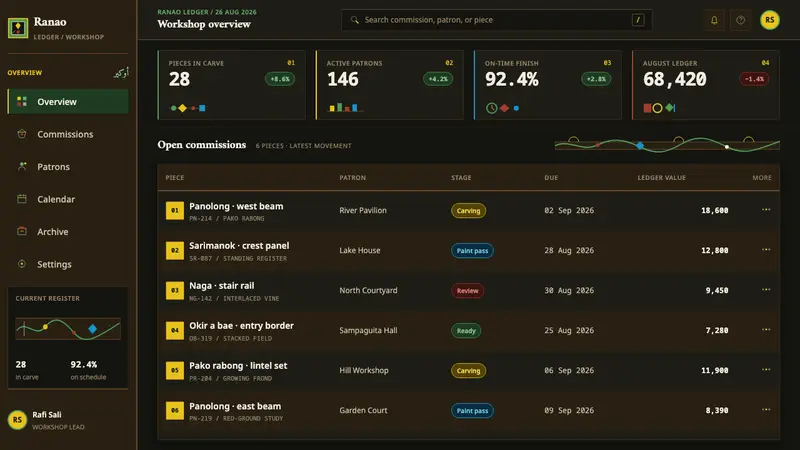The width and height of the screenshot is (800, 450).
Task: Click the +2.8% change badge
Action: (596, 79)
